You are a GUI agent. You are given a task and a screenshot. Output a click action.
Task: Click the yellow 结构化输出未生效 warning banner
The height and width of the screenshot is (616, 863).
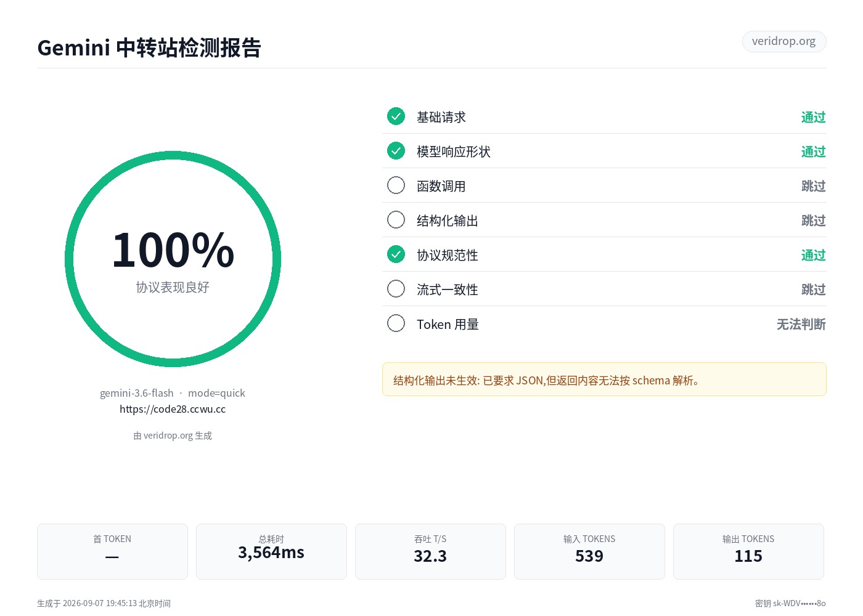tap(604, 379)
